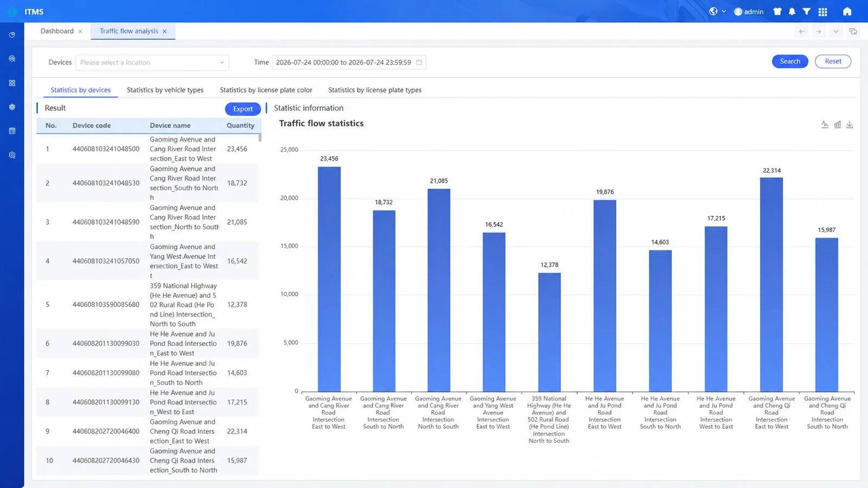
Task: Click the Time range input field
Action: pyautogui.click(x=349, y=62)
